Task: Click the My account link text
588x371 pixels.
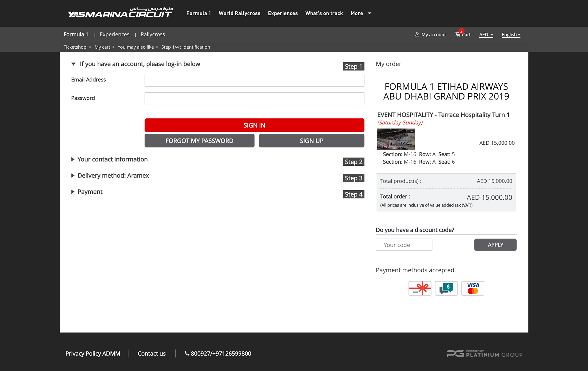Action: (433, 35)
